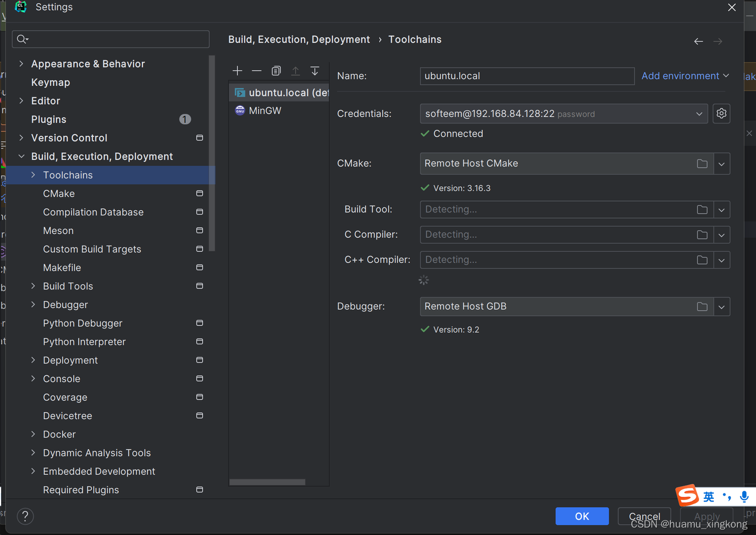Screen dimensions: 756x535
Task: Click the search magnifier icon
Action: pos(22,39)
